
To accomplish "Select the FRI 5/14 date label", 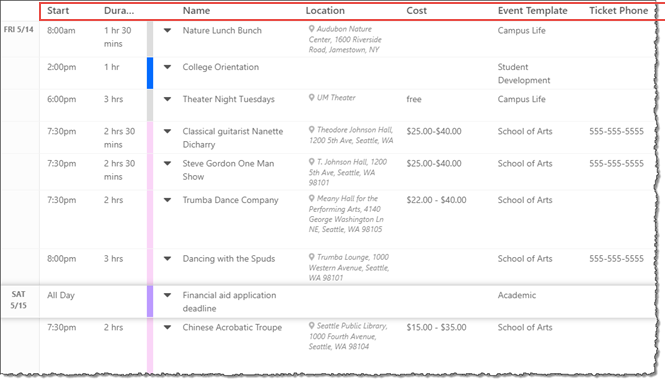I will (19, 29).
